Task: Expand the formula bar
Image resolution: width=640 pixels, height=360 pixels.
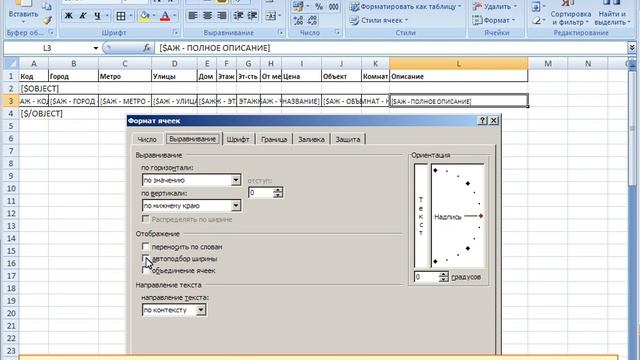Action: click(631, 48)
